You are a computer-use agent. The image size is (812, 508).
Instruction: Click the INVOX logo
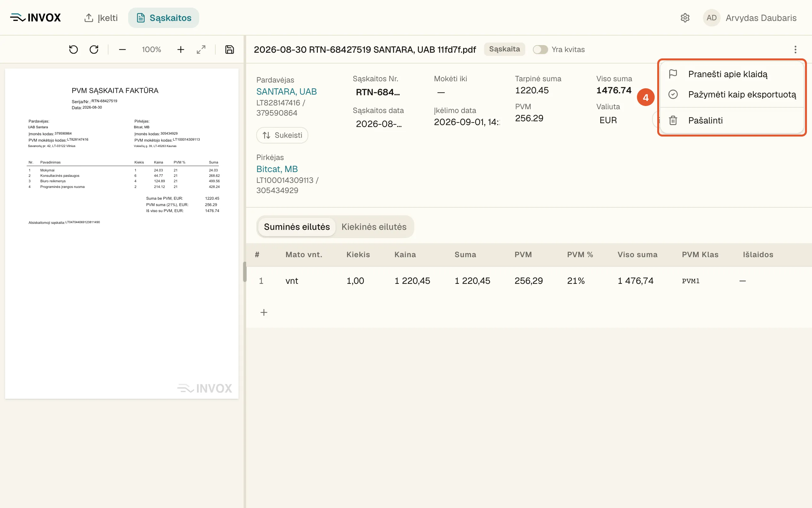click(36, 18)
